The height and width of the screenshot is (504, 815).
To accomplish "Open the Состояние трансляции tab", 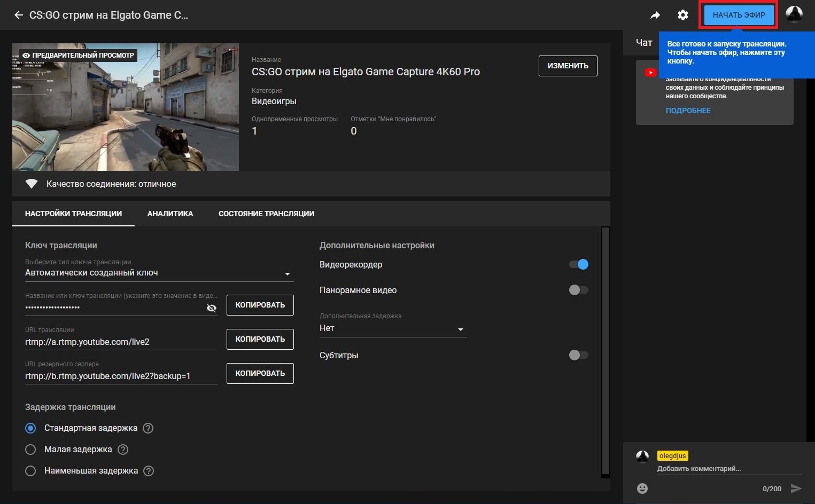I will click(266, 214).
